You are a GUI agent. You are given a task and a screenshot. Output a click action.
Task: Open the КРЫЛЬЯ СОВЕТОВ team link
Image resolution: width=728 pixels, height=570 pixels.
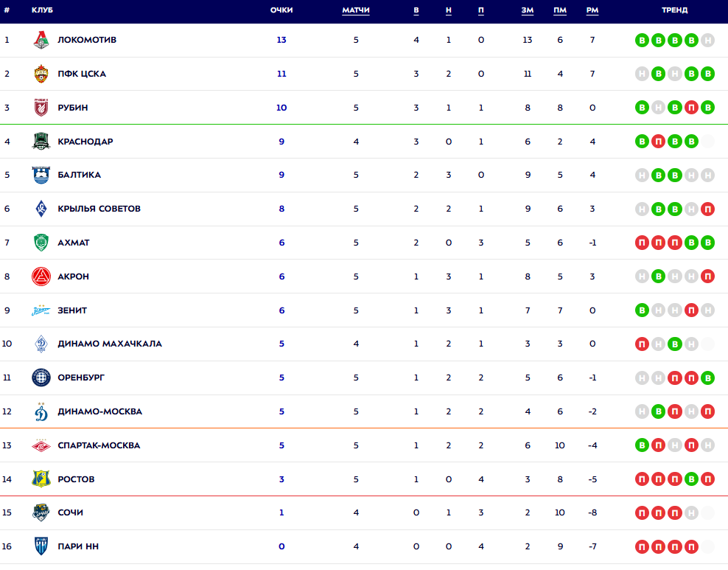(99, 209)
